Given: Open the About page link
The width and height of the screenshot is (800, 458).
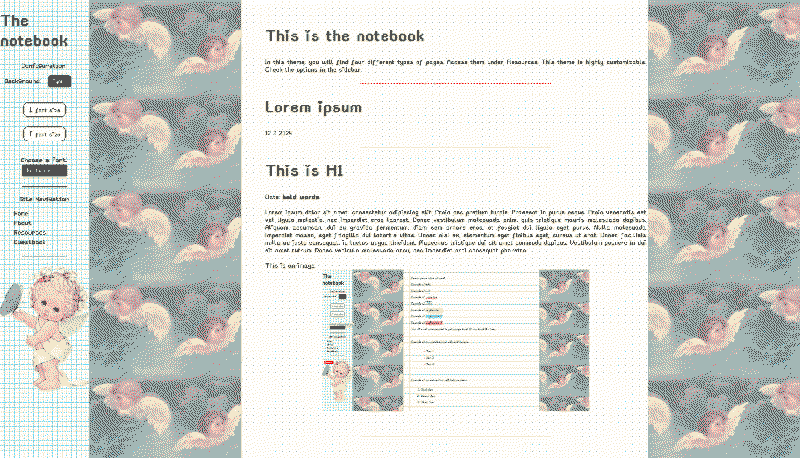Looking at the screenshot, I should [x=23, y=223].
